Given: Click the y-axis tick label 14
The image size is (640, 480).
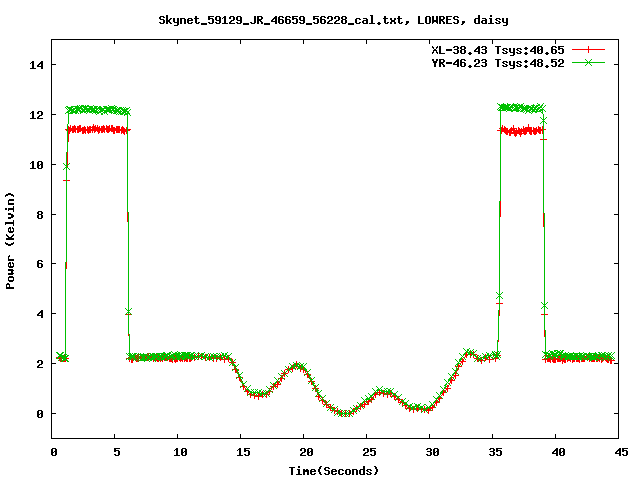Looking at the screenshot, I should [x=36, y=65].
